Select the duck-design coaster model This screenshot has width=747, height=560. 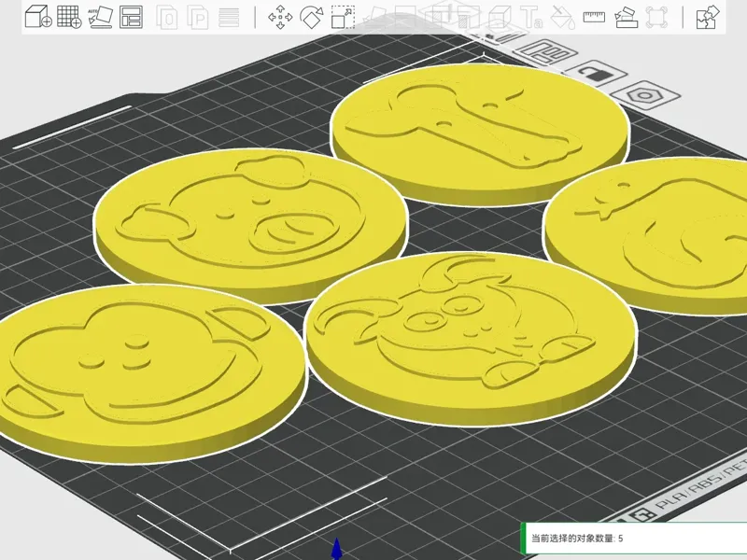click(x=646, y=236)
